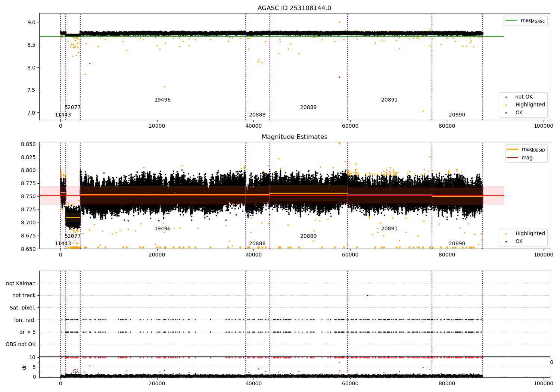Click the 'dr > 5' row label
The height and width of the screenshot is (392, 560).
[28, 332]
